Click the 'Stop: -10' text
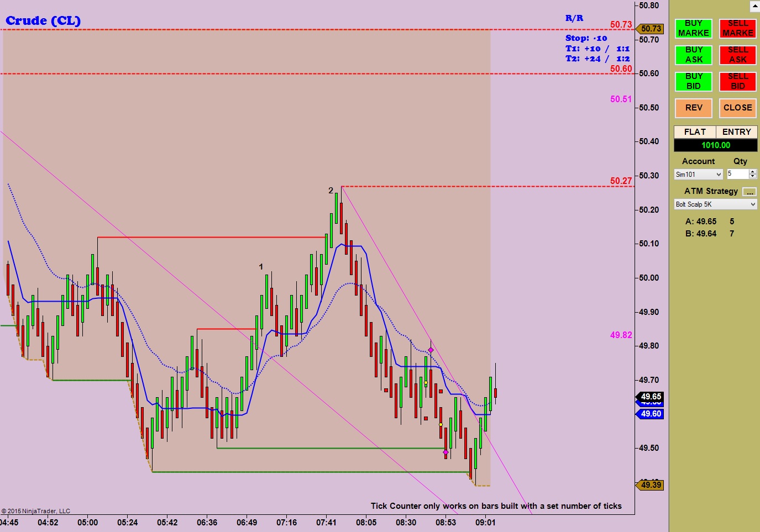The height and width of the screenshot is (532, 760). 586,38
